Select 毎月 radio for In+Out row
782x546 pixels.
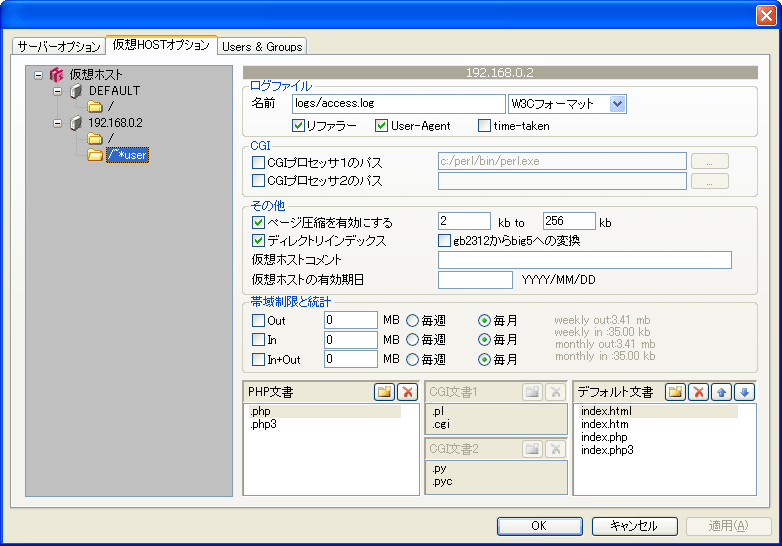(x=484, y=360)
